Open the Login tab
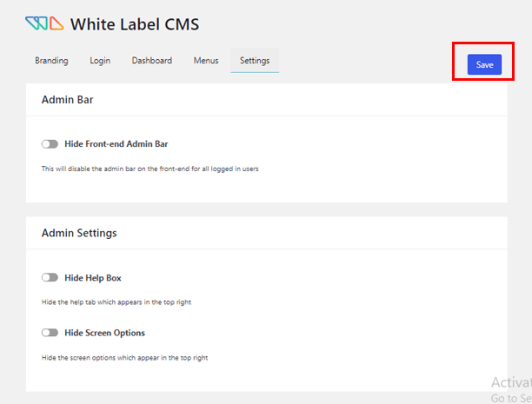Viewport: 532px width, 404px height. coord(100,61)
